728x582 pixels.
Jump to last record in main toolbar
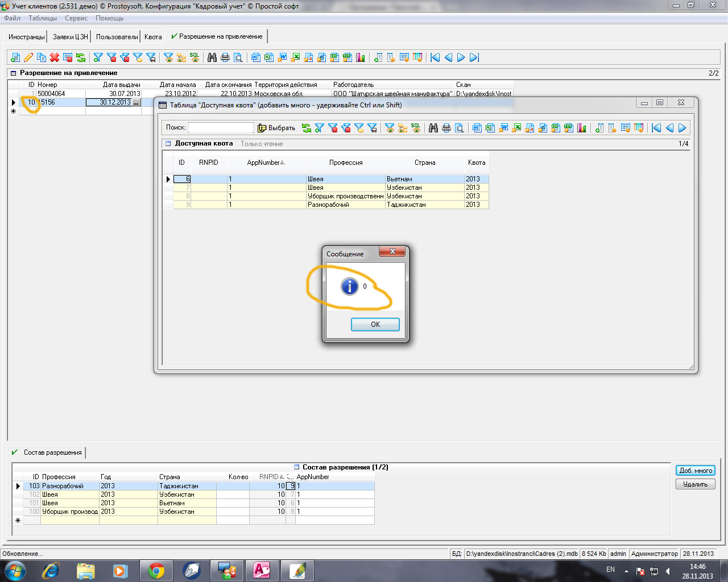pyautogui.click(x=474, y=57)
